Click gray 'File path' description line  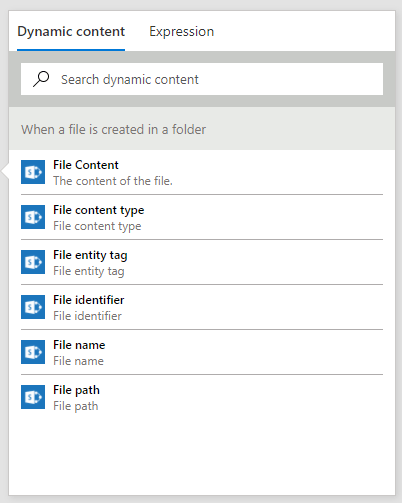tap(76, 406)
